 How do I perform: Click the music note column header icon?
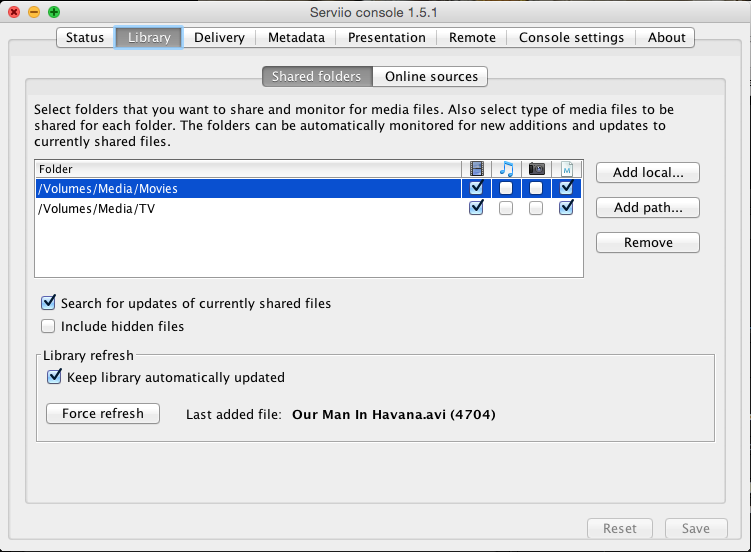(506, 169)
